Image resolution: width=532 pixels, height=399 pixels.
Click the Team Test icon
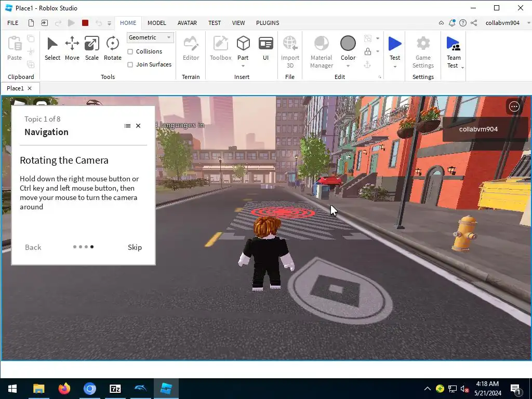[453, 44]
